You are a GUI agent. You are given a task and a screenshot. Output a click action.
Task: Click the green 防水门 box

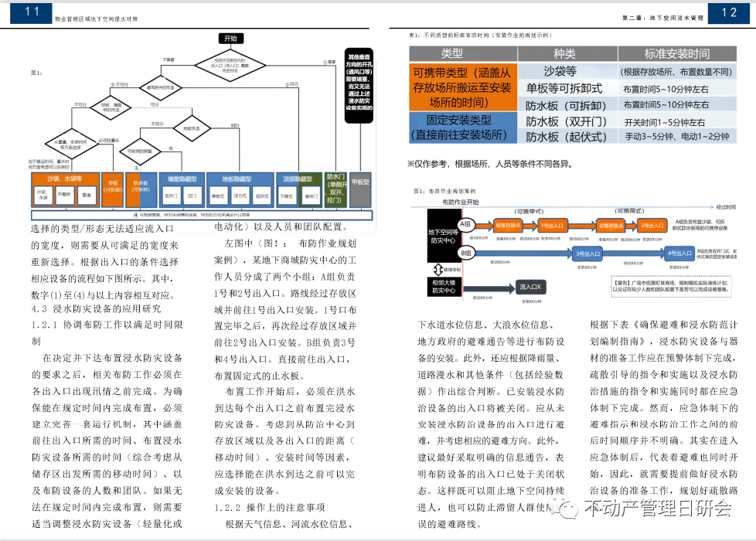[x=334, y=185]
